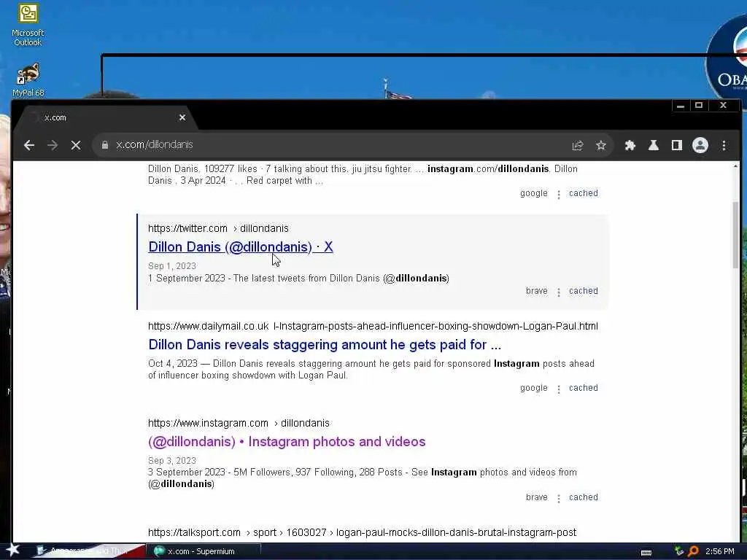The height and width of the screenshot is (560, 747).
Task: Close the x.com tab
Action: click(182, 117)
